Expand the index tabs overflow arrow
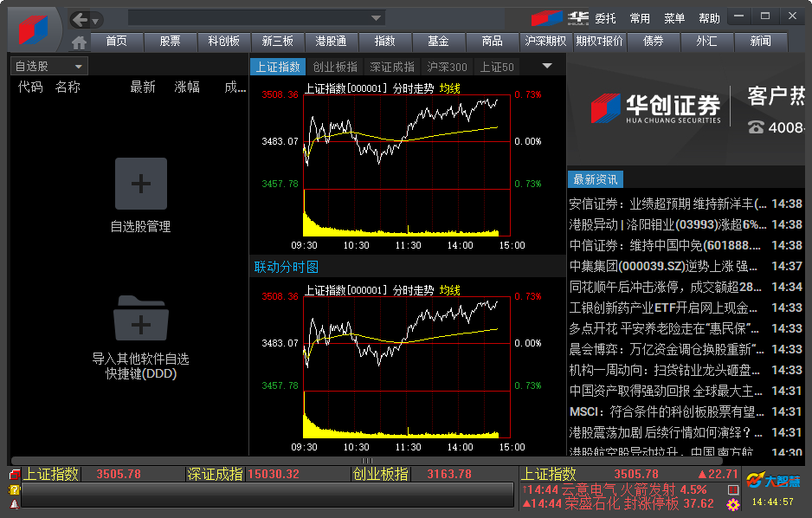The image size is (812, 518). (547, 67)
